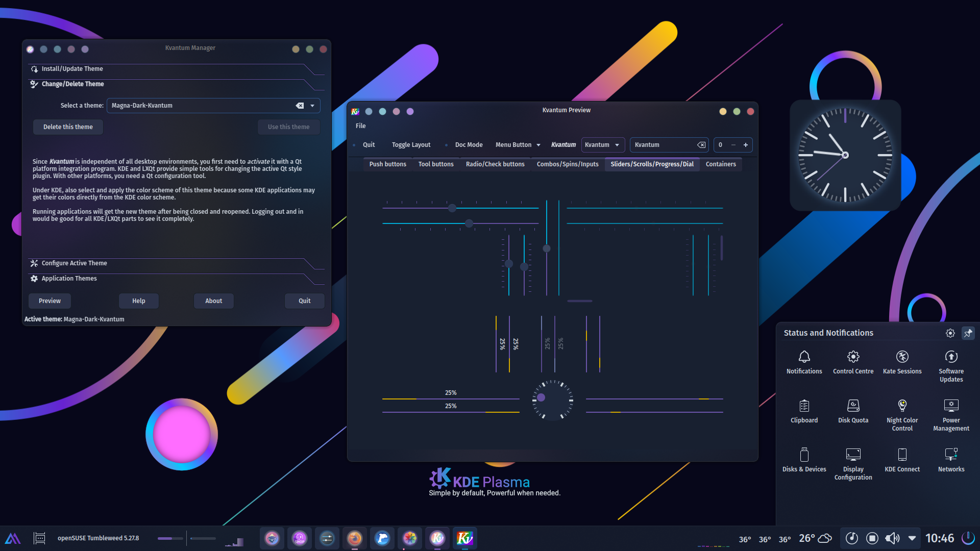Open the Menu Button dropdown in Preview
Viewport: 980px width, 551px height.
click(518, 145)
